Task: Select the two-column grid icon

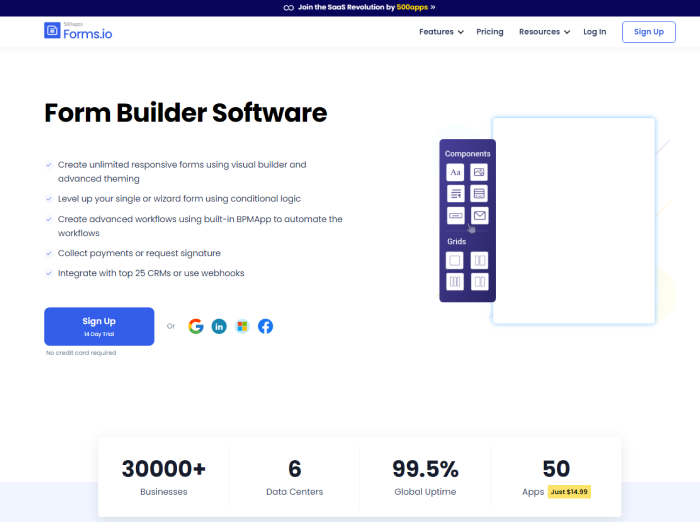Action: coord(479,260)
